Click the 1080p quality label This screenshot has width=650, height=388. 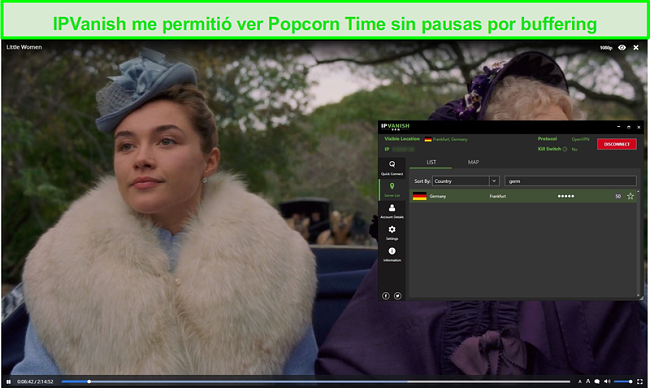click(606, 48)
